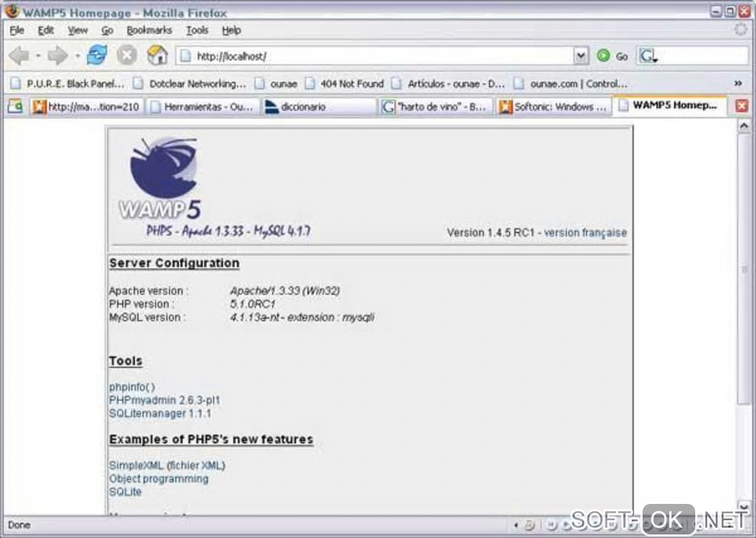Switch to the http://ma...tion=210 tab

86,107
